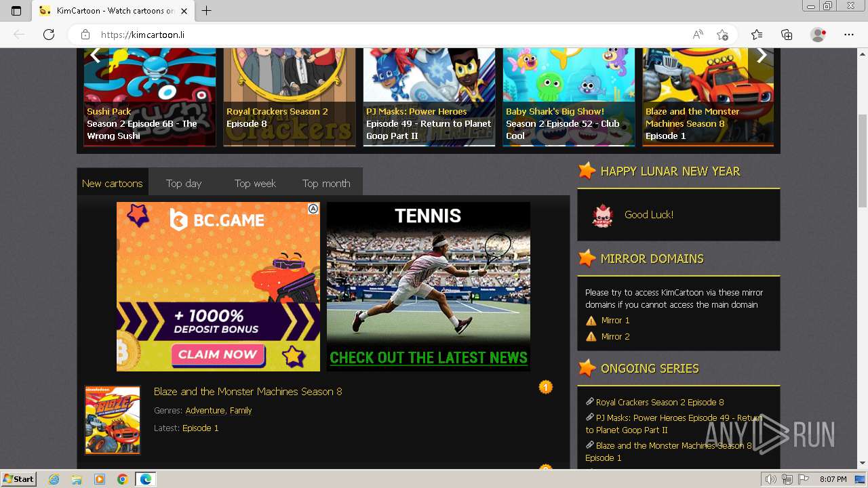The image size is (868, 488).
Task: Click Edge icon in the taskbar
Action: (x=145, y=479)
